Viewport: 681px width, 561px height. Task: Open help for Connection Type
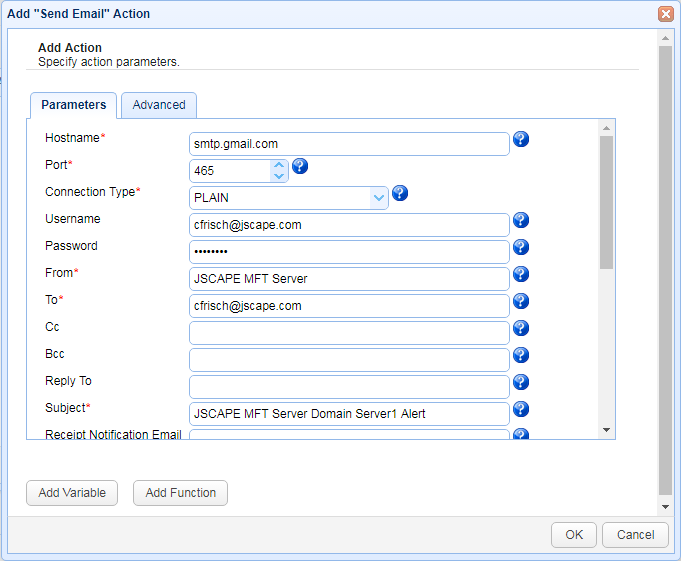point(400,193)
